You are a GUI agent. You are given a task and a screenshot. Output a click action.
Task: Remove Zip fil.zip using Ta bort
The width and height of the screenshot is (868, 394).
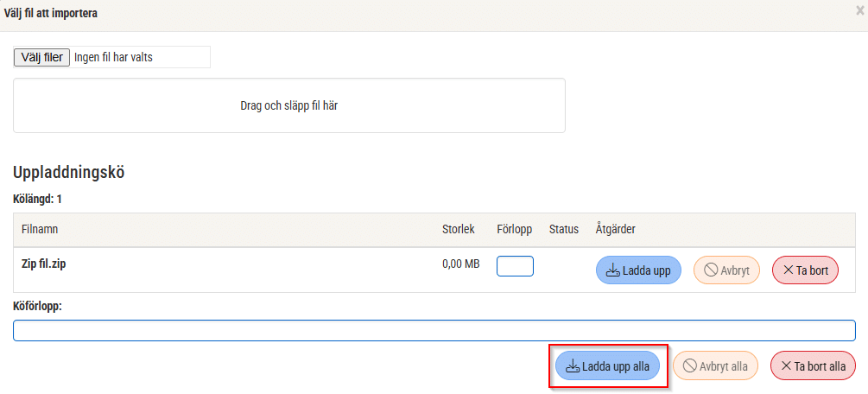point(806,270)
